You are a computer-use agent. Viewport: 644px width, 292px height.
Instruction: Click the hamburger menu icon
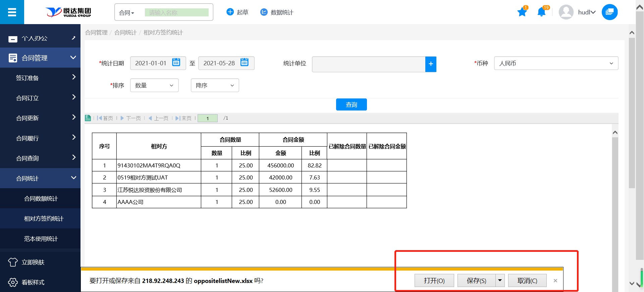click(12, 12)
